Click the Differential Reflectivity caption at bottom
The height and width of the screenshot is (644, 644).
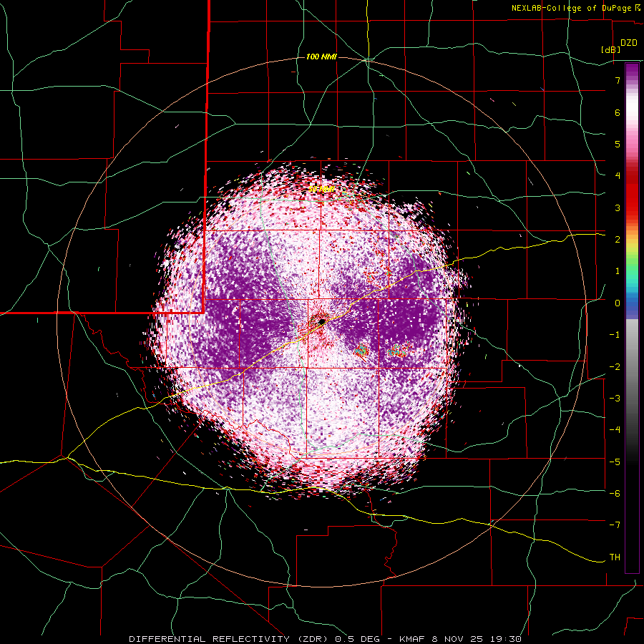(x=326, y=639)
